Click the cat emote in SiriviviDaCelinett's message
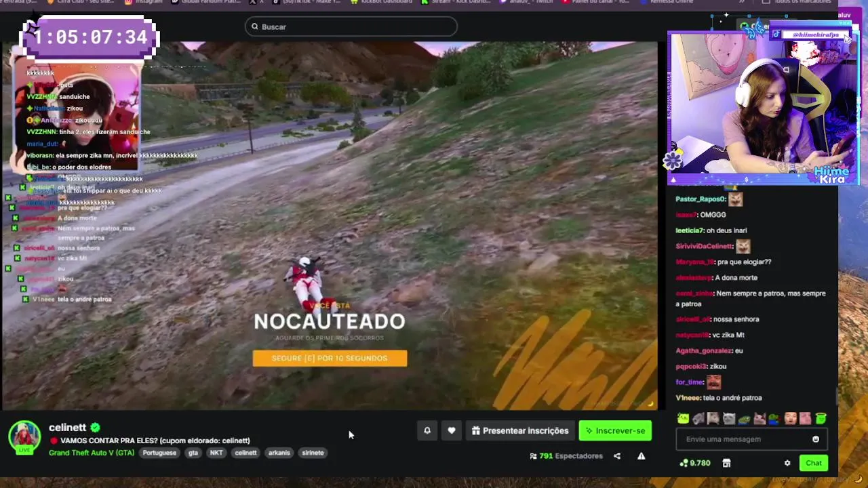 pyautogui.click(x=743, y=246)
